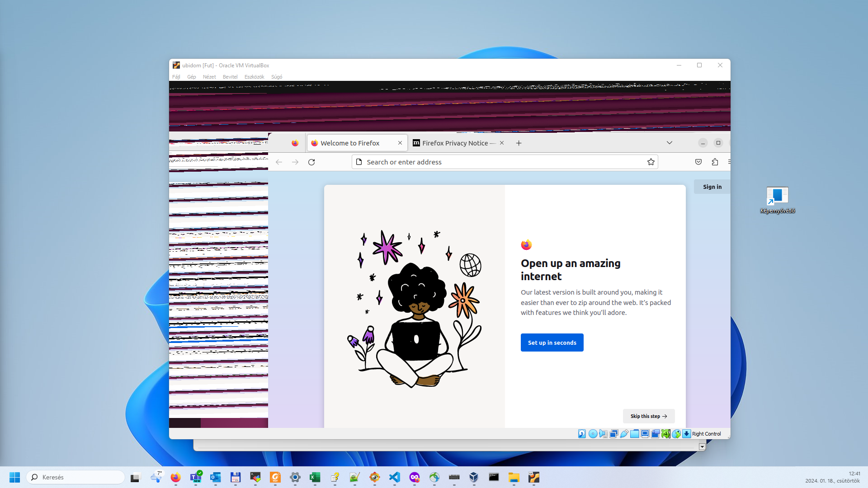Click Set up in seconds button
The height and width of the screenshot is (488, 868).
pyautogui.click(x=552, y=343)
